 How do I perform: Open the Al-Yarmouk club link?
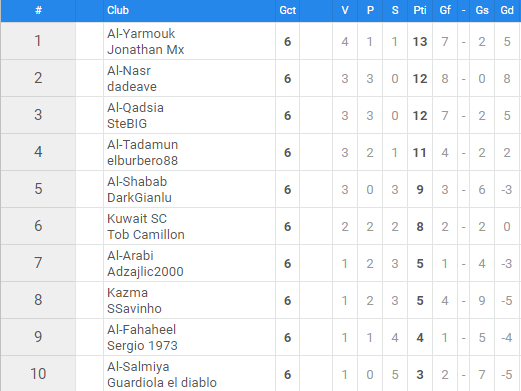141,34
